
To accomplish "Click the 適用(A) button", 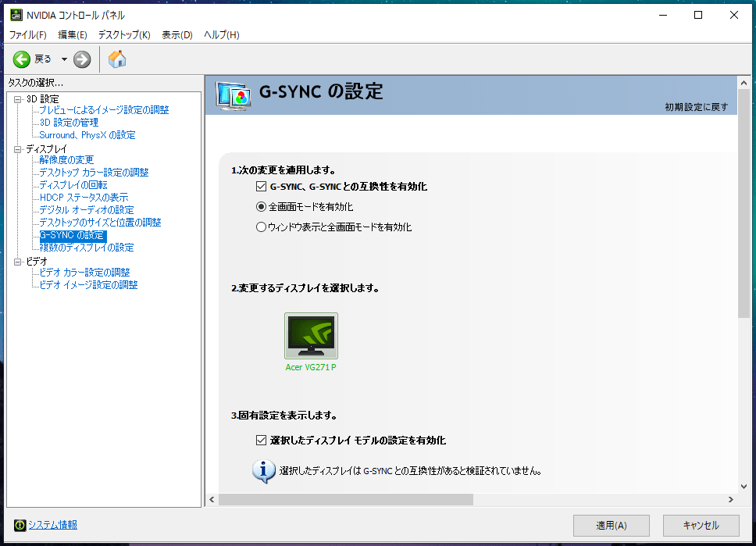I will click(x=612, y=525).
